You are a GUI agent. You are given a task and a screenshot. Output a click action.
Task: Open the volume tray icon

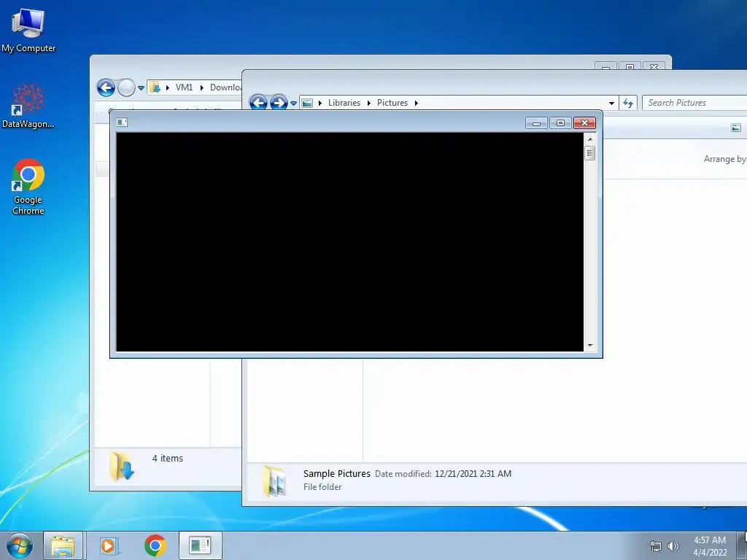point(673,546)
